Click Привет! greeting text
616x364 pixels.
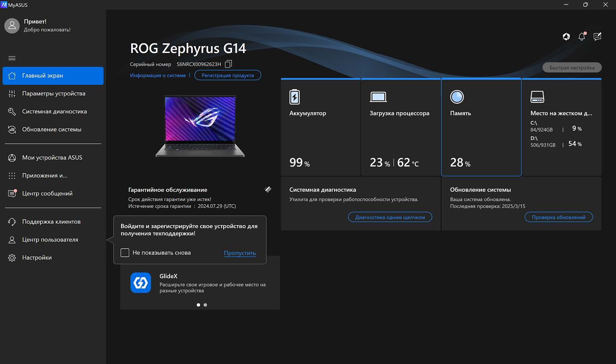tap(35, 21)
